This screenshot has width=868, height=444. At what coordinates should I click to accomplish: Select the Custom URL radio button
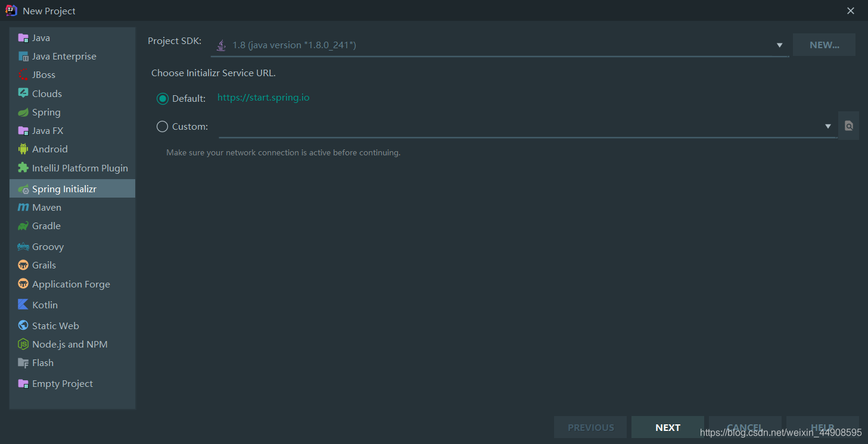click(x=162, y=126)
